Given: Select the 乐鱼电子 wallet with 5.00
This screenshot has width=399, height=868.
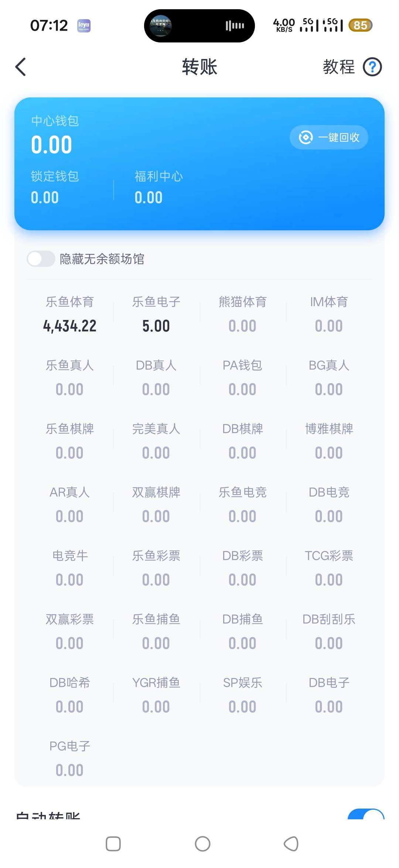Looking at the screenshot, I should pos(156,314).
